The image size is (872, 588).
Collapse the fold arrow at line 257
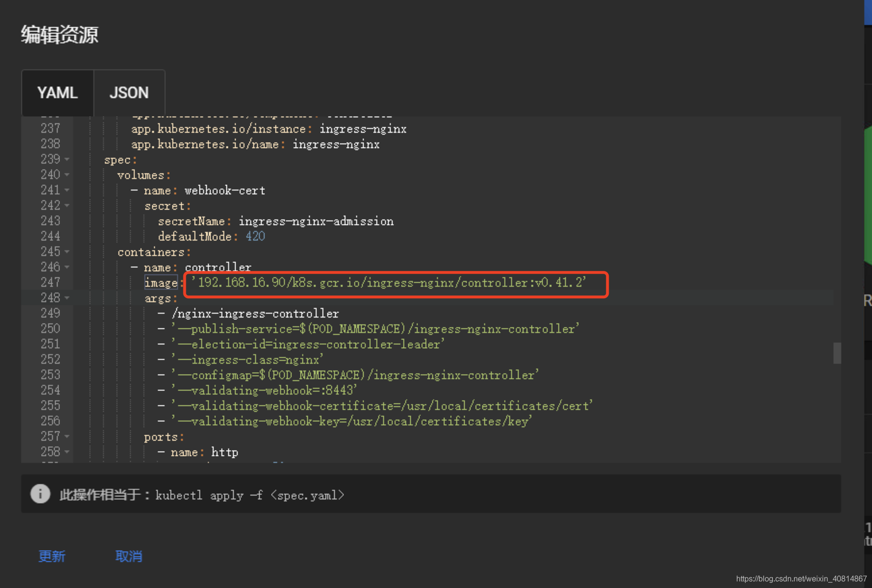click(x=67, y=436)
